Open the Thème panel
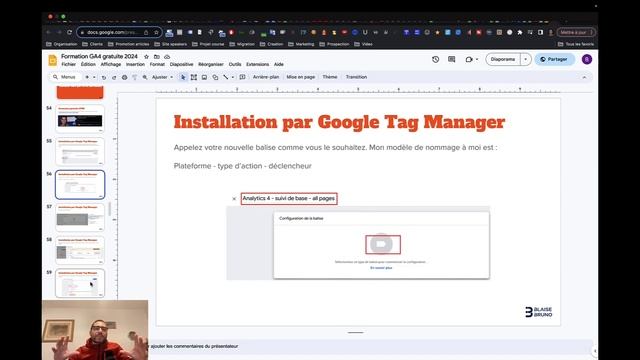The height and width of the screenshot is (360, 640). point(330,77)
